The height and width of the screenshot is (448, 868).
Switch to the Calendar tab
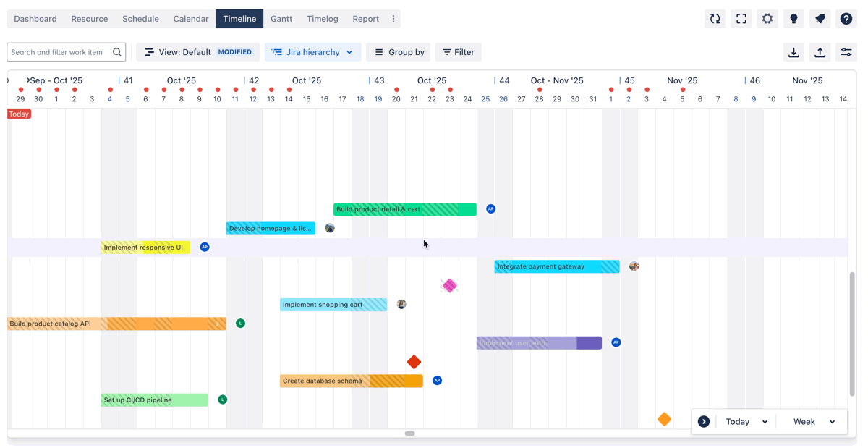(x=191, y=19)
